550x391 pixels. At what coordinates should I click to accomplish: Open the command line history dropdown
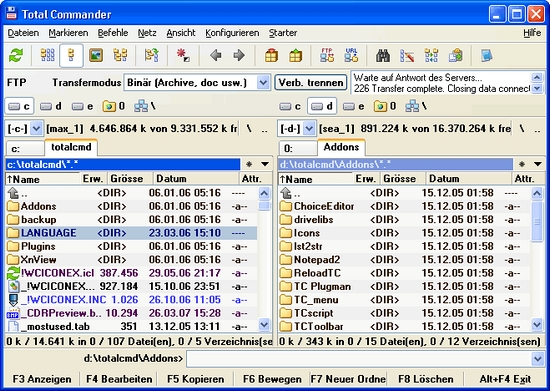pos(538,359)
